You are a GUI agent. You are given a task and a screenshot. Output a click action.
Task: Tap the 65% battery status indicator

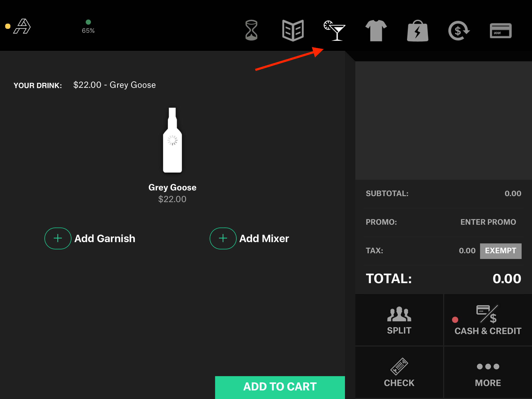pos(88,27)
